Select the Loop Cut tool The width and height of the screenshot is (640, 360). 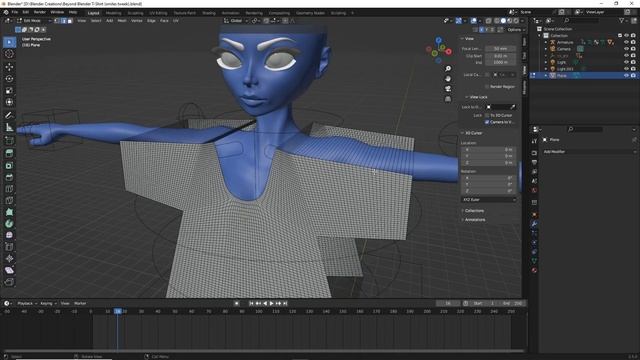tap(9, 189)
